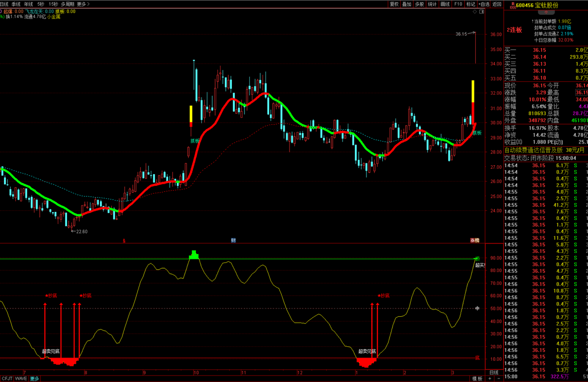Click the leftmost red 抄底 signal marker

pyautogui.click(x=51, y=295)
